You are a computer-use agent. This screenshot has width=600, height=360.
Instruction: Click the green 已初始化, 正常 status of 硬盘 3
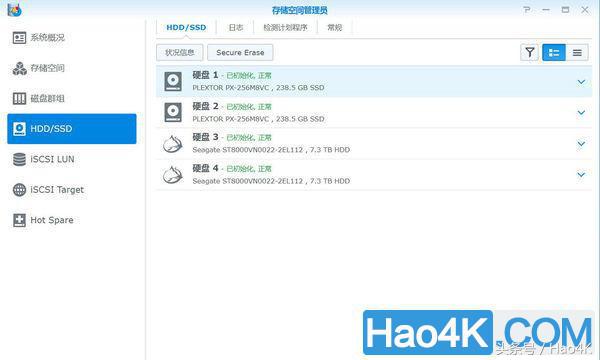249,138
